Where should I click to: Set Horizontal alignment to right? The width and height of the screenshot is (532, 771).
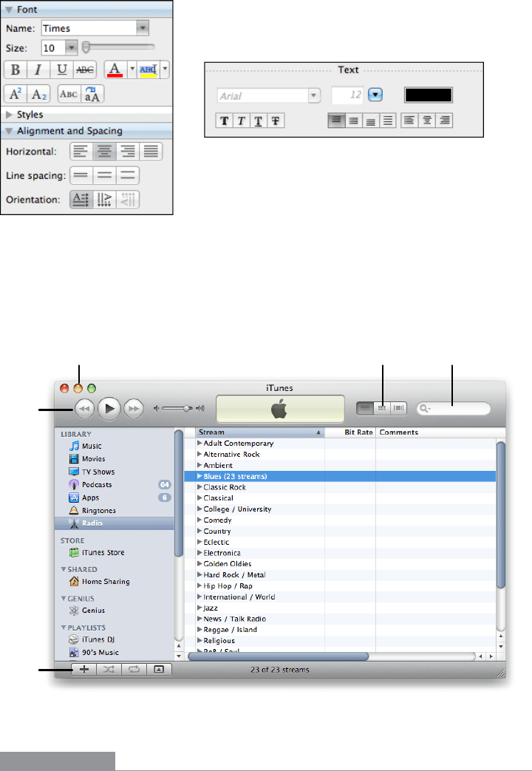click(x=127, y=152)
